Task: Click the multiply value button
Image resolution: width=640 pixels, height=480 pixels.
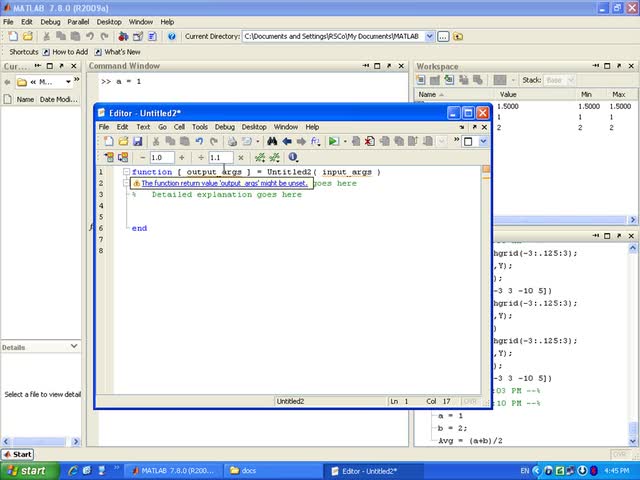Action: [x=241, y=157]
